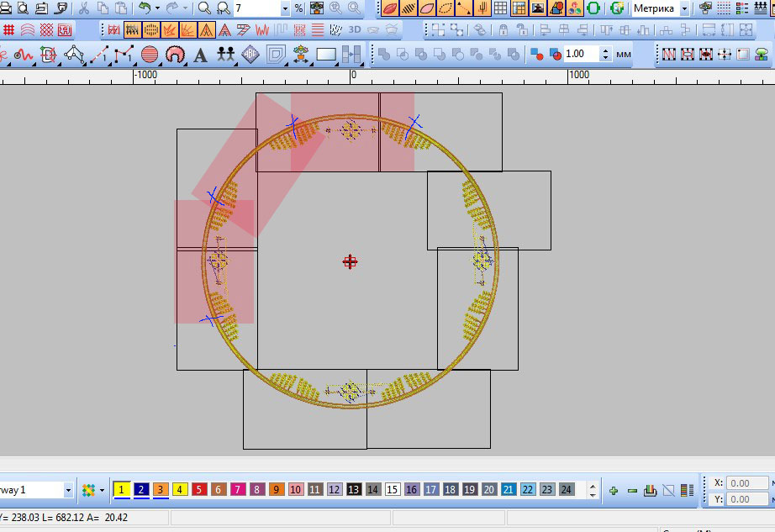This screenshot has width=775, height=532.
Task: Toggle the highlighted Tatami fill stitch icon
Action: click(x=132, y=30)
